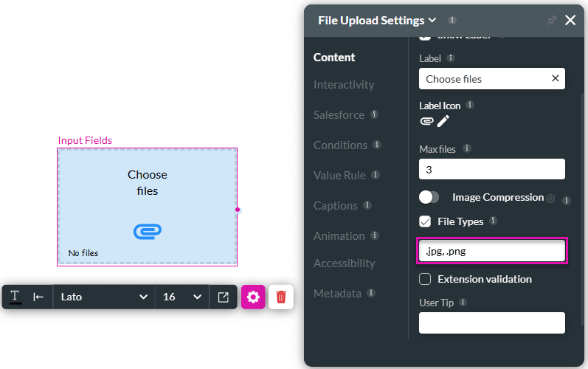Go to the Value Rule tab
The height and width of the screenshot is (369, 588).
coord(340,176)
